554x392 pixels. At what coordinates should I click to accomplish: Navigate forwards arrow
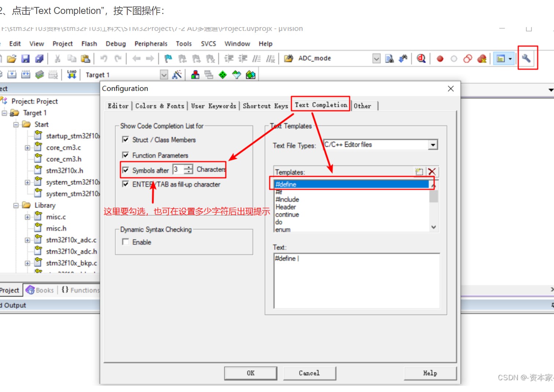tap(150, 59)
